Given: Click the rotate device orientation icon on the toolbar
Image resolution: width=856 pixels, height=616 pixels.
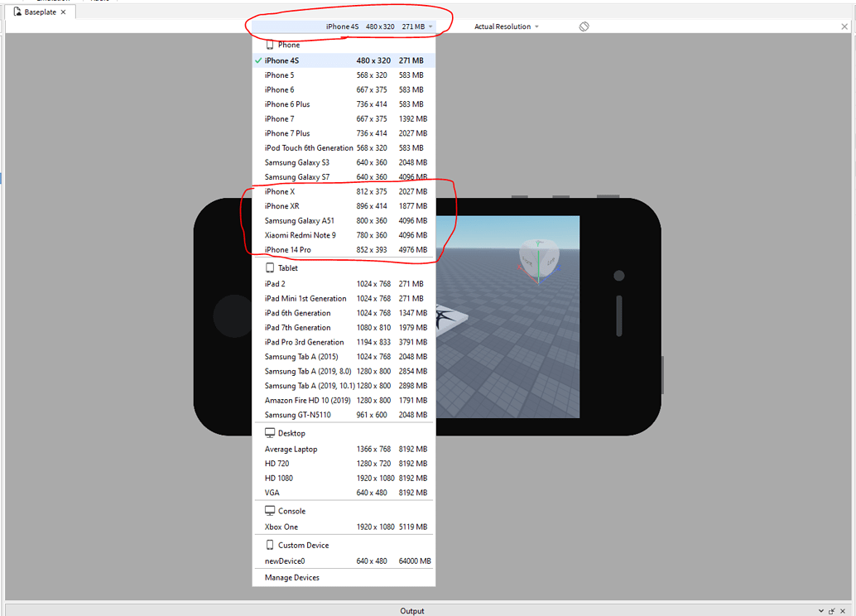Looking at the screenshot, I should [x=584, y=26].
